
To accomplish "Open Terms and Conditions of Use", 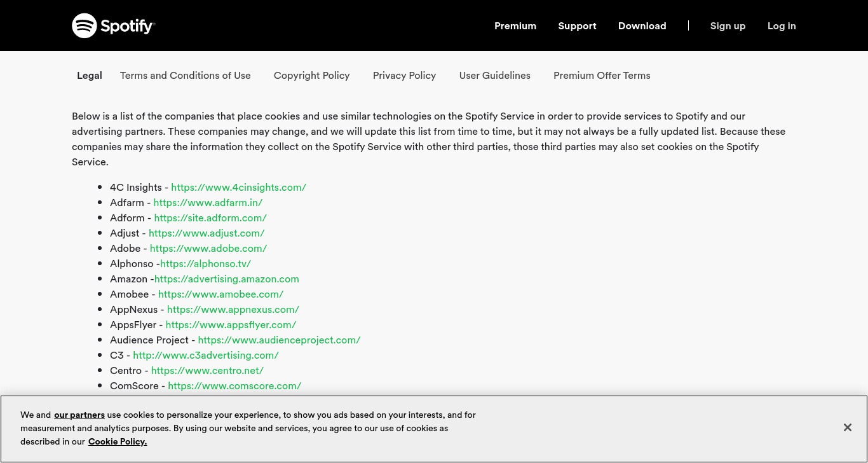I will pyautogui.click(x=186, y=75).
